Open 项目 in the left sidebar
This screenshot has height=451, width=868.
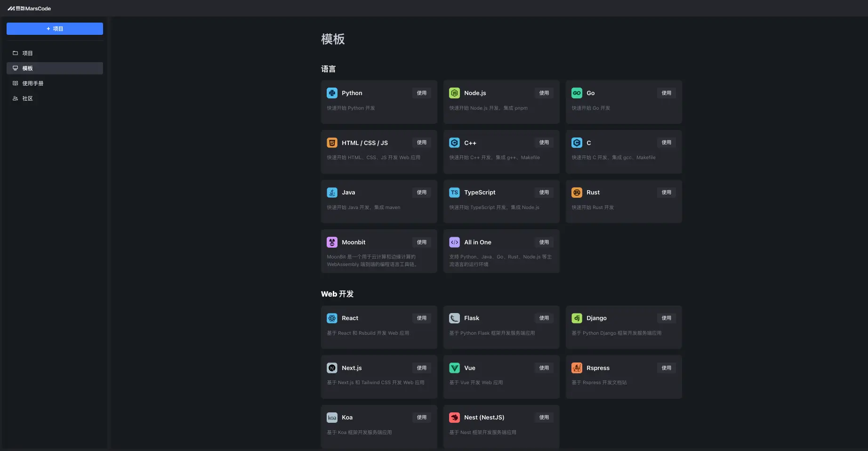pos(55,53)
